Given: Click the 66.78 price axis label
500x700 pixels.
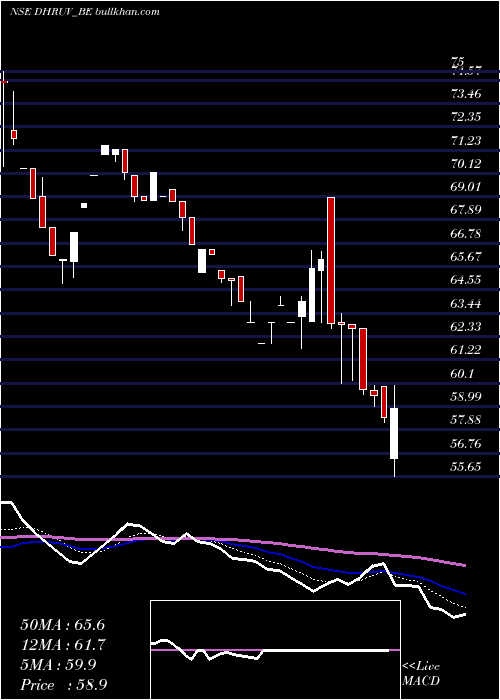Looking at the screenshot, I should [466, 233].
